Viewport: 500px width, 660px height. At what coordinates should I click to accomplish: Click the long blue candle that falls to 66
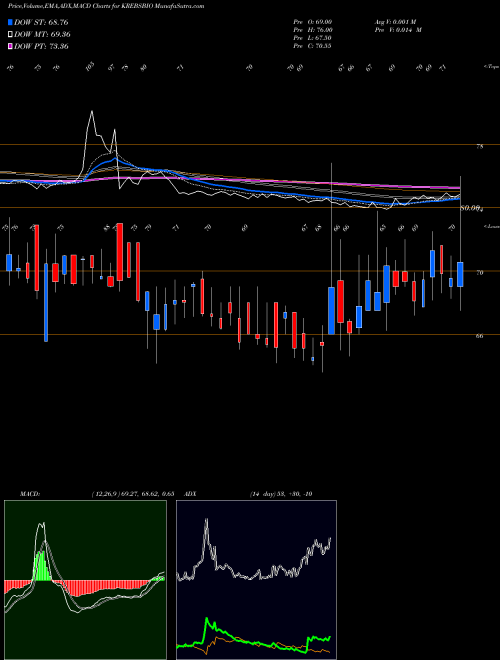click(46, 302)
